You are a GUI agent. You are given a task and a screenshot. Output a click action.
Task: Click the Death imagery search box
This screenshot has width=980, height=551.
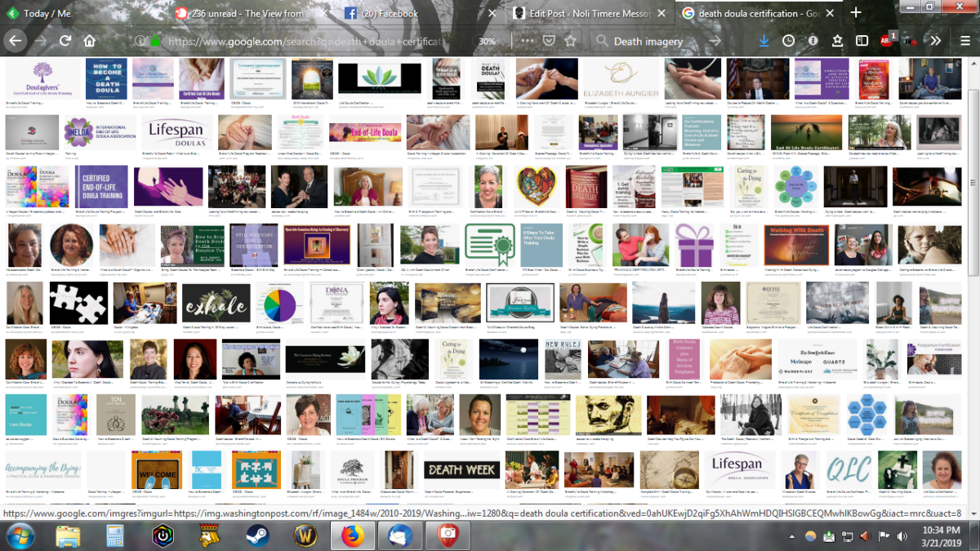(653, 41)
